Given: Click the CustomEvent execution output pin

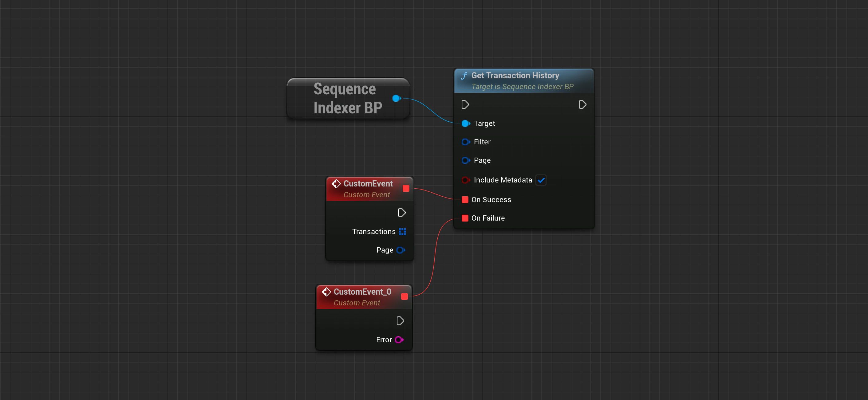Looking at the screenshot, I should tap(402, 213).
